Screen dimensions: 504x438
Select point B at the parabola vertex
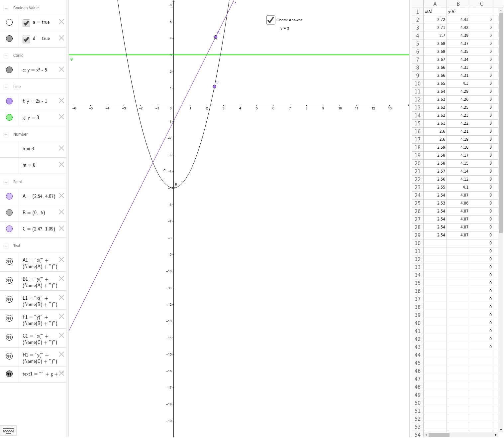[173, 188]
